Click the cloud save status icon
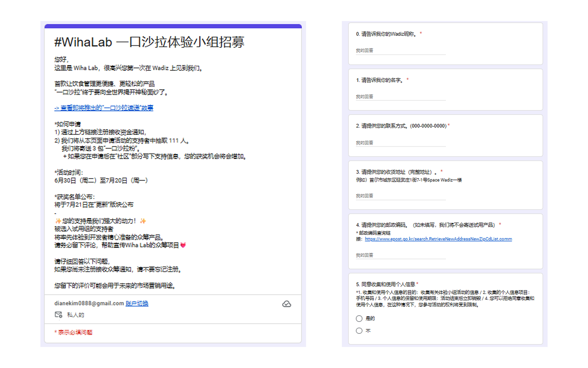 tap(287, 304)
